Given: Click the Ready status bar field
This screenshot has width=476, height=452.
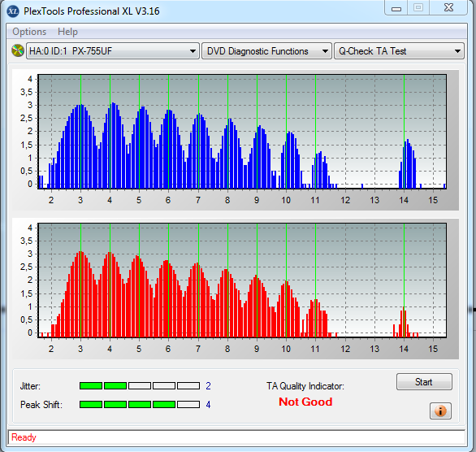Looking at the screenshot, I should [236, 437].
